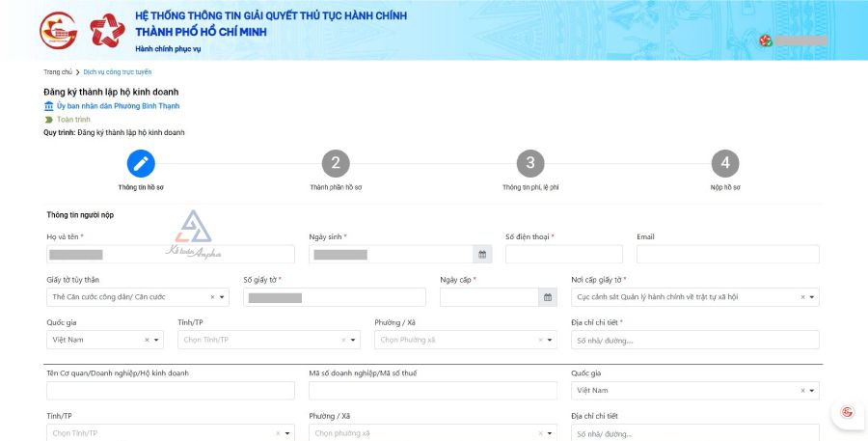868x441 pixels.
Task: Expand the Chọn Phường xã dropdown
Action: tap(551, 340)
